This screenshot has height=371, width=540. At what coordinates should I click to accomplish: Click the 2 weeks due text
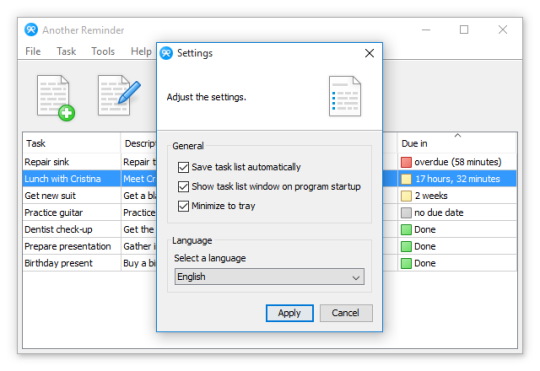[x=431, y=196]
